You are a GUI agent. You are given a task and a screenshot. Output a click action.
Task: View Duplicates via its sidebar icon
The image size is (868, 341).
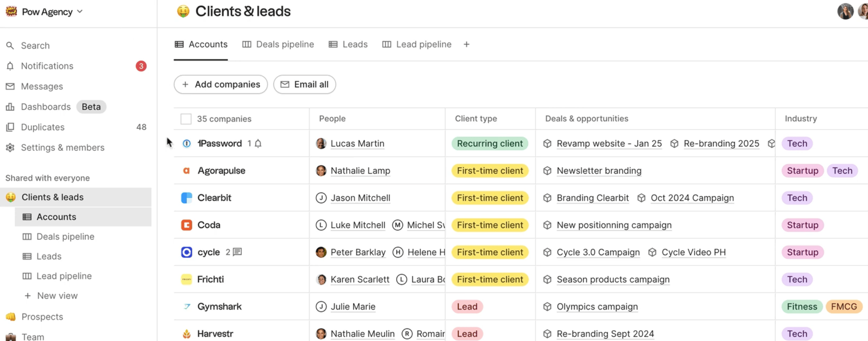[10, 127]
